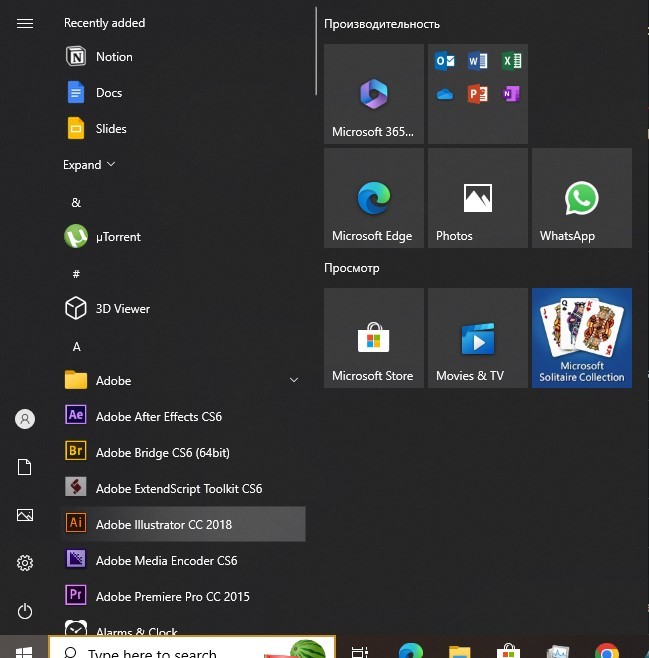Open the Photos tile
Viewport: 649px width, 658px height.
478,198
